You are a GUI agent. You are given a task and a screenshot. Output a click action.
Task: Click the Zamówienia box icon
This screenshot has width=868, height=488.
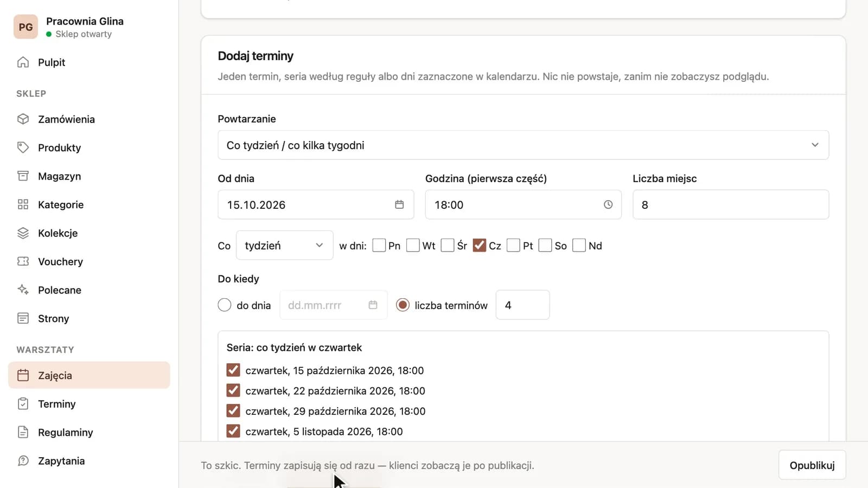[x=23, y=119]
